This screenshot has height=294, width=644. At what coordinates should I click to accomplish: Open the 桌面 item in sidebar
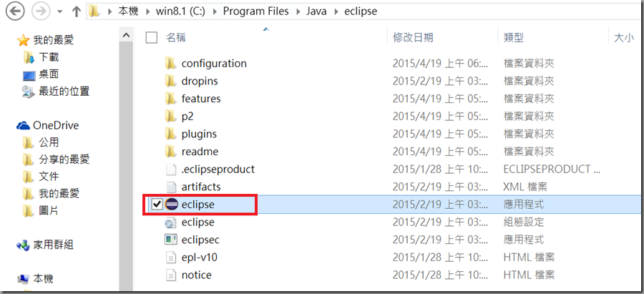point(49,74)
